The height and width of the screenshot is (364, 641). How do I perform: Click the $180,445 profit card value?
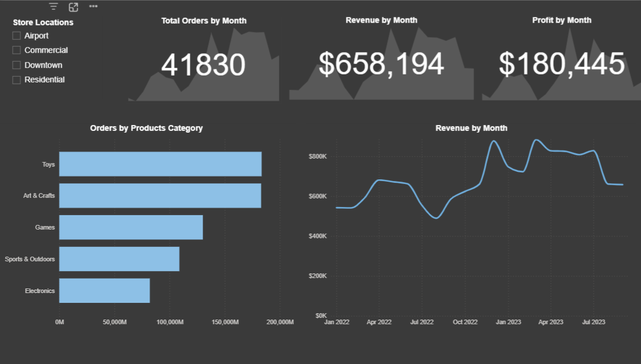pyautogui.click(x=561, y=64)
